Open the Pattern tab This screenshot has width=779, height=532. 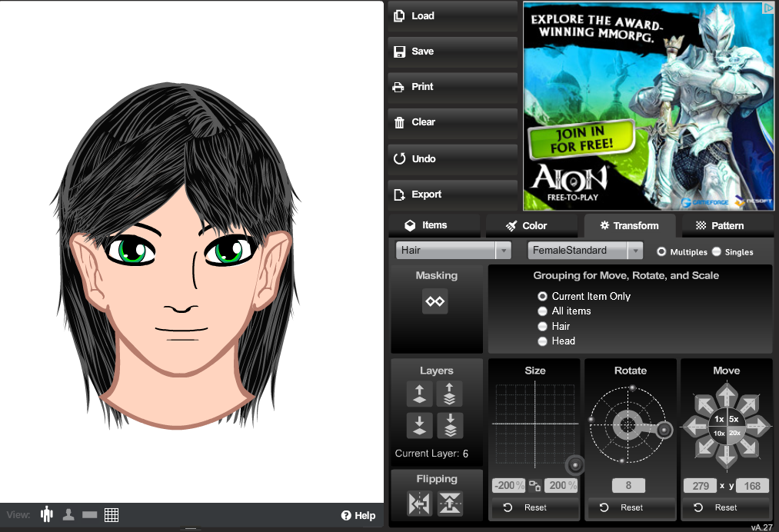tap(720, 225)
